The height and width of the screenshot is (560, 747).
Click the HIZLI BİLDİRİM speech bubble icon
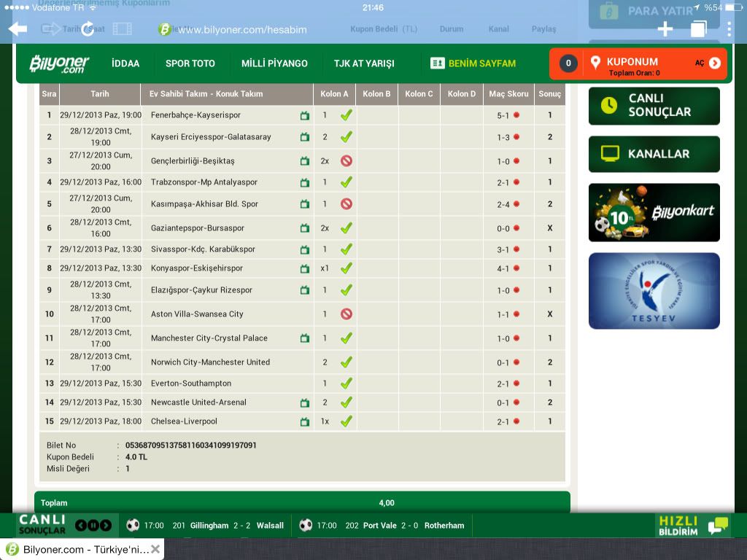tap(718, 525)
